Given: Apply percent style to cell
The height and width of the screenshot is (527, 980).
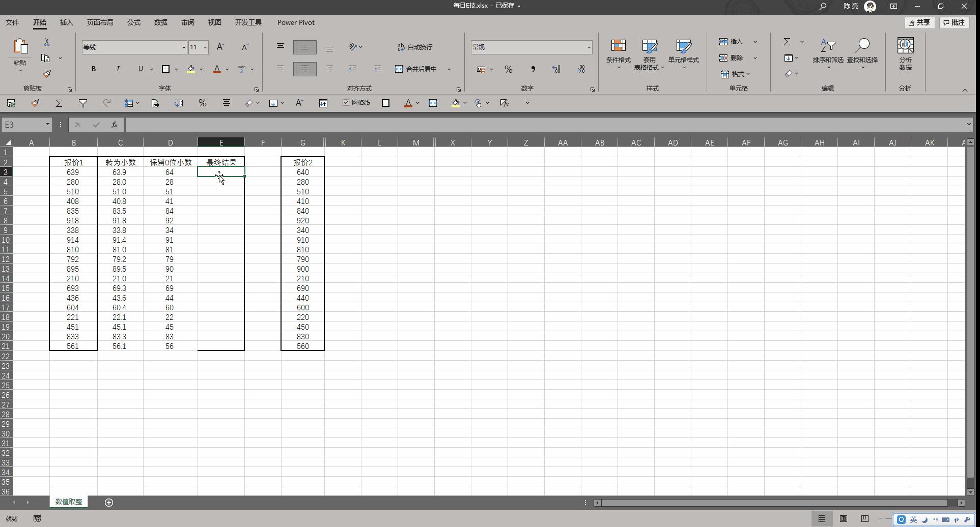Looking at the screenshot, I should [508, 69].
